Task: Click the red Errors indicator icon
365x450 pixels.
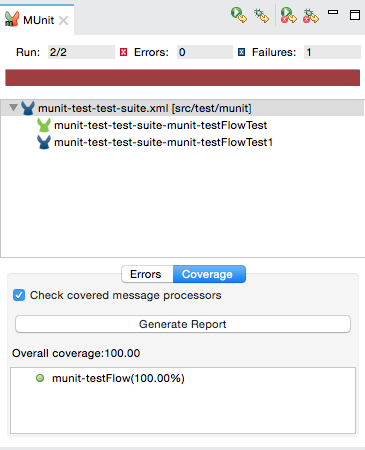Action: [x=124, y=52]
